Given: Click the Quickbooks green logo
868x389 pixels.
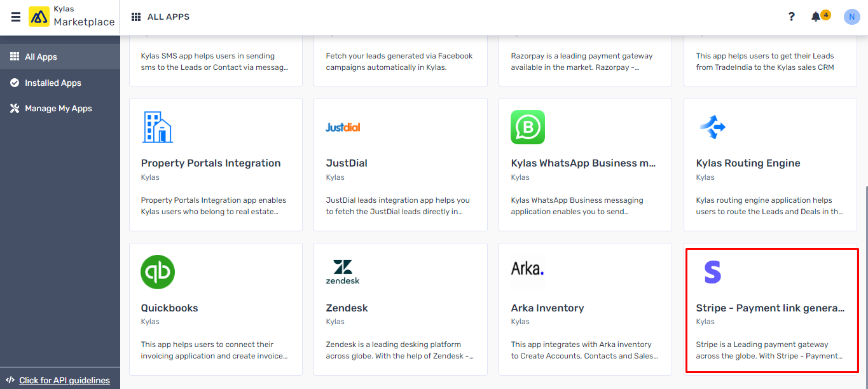Looking at the screenshot, I should [158, 272].
